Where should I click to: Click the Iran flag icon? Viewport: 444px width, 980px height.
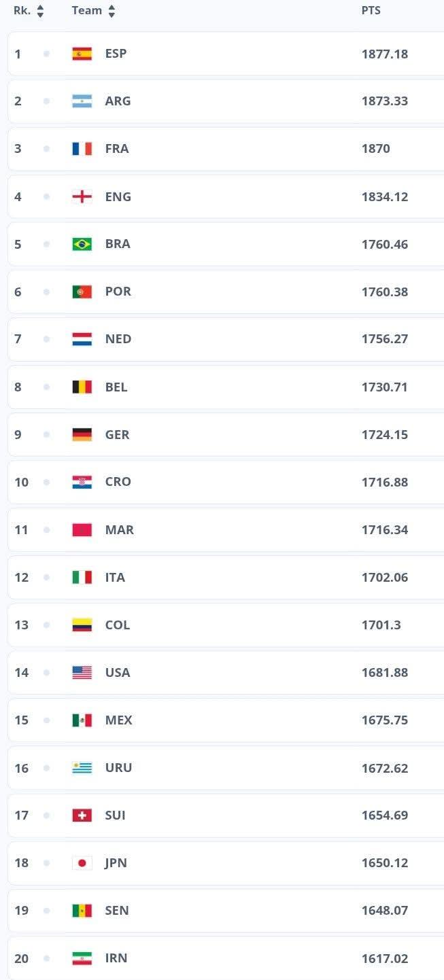tap(82, 958)
